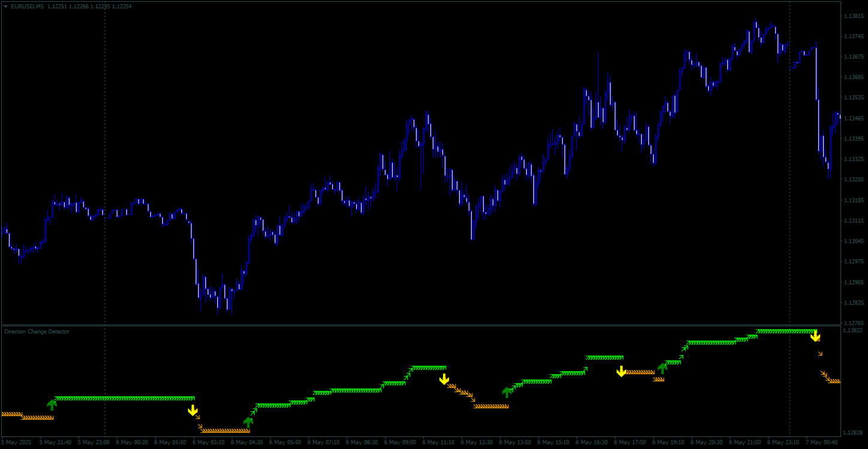This screenshot has height=449, width=868.
Task: Select the yellow down arrow near 7 May 00:00
Action: tap(815, 336)
